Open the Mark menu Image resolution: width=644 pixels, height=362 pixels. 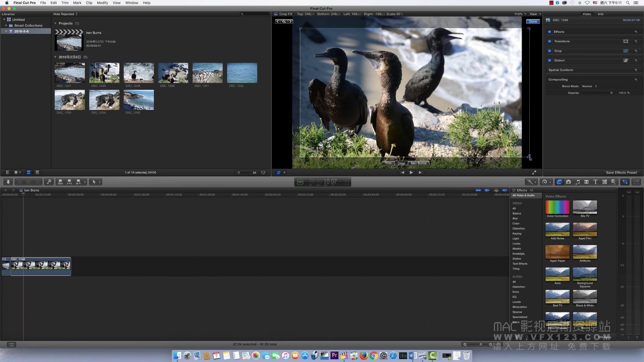pos(77,3)
